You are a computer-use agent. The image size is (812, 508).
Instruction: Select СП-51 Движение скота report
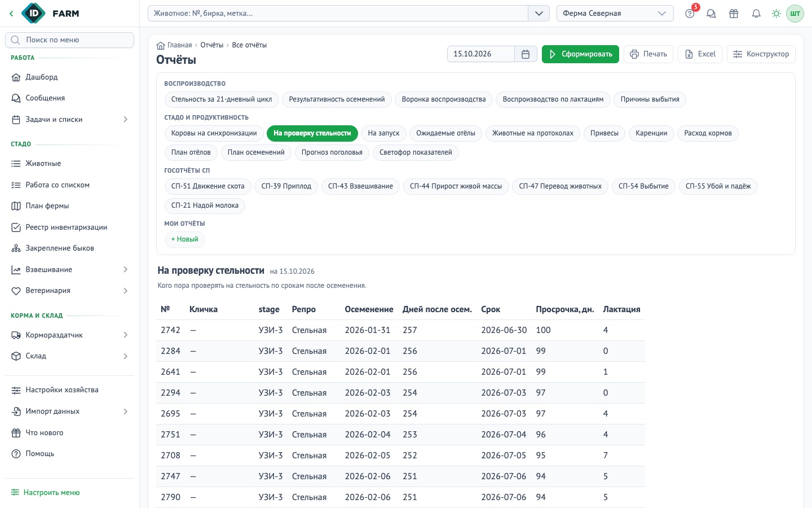208,186
